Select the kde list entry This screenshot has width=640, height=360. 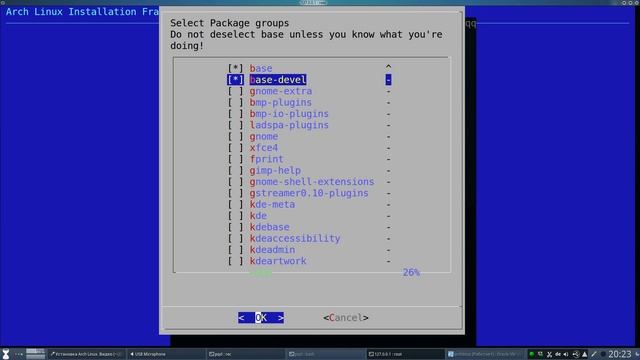click(x=258, y=216)
